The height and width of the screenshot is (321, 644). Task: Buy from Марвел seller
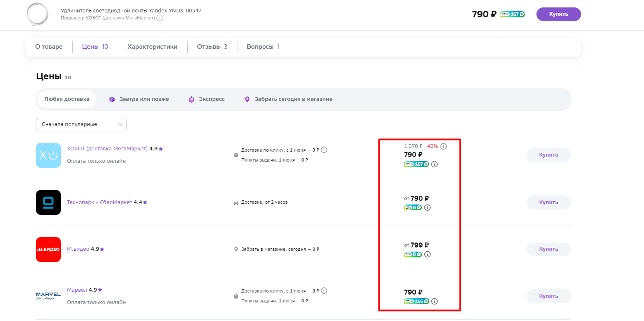pyautogui.click(x=548, y=296)
